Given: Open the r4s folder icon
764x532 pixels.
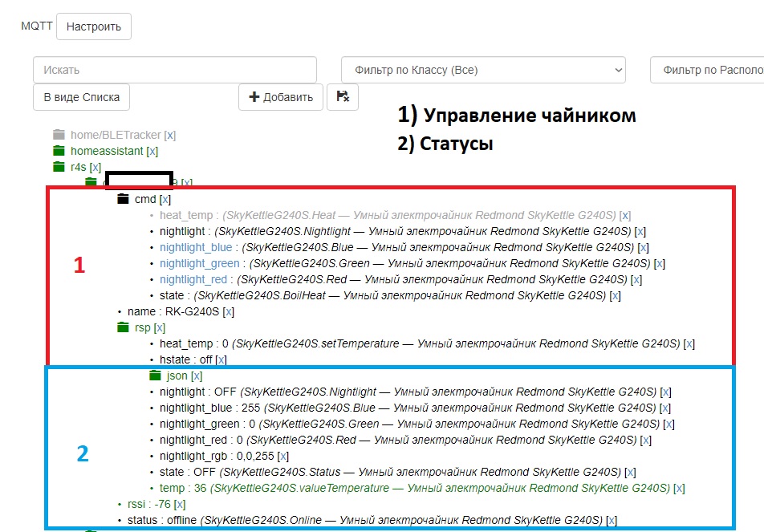Looking at the screenshot, I should pyautogui.click(x=58, y=166).
